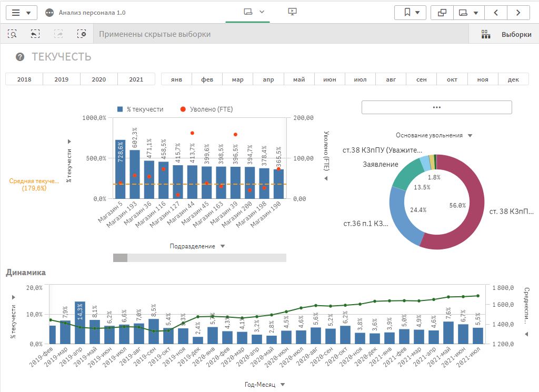Open the bookmarks button
The height and width of the screenshot is (392, 539).
(x=411, y=13)
